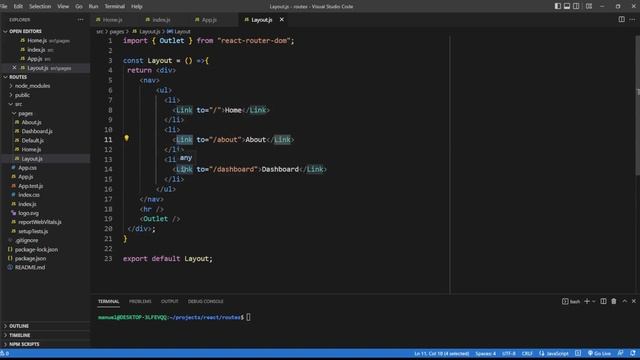Viewport: 640px width, 360px height.
Task: Split the terminal pane
Action: pyautogui.click(x=603, y=301)
